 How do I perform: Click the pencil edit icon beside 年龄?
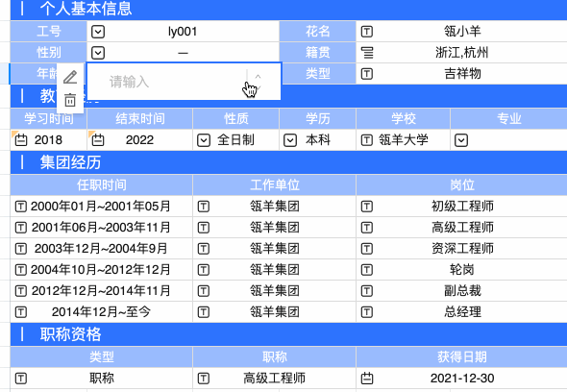(70, 77)
